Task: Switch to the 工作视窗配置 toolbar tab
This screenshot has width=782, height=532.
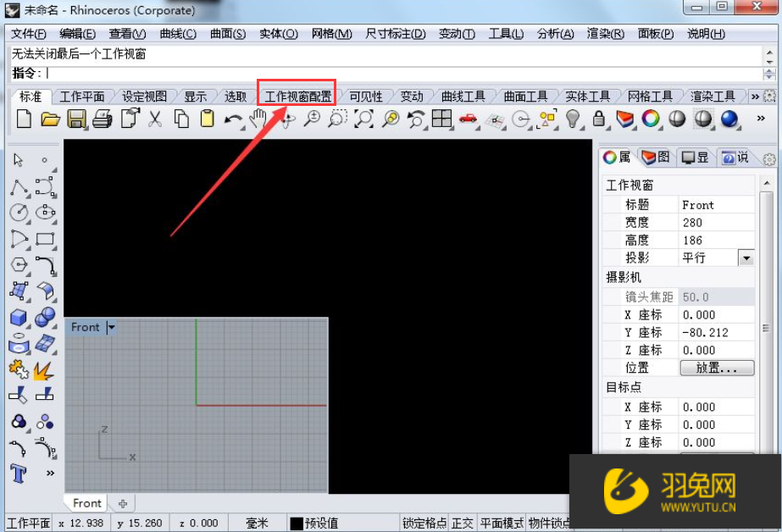Action: click(x=297, y=97)
